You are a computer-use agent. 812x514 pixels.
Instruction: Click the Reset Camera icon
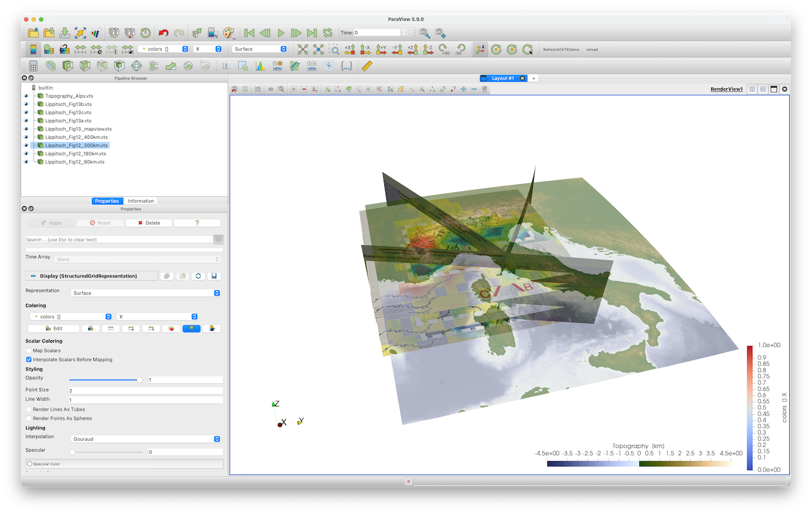click(x=303, y=49)
